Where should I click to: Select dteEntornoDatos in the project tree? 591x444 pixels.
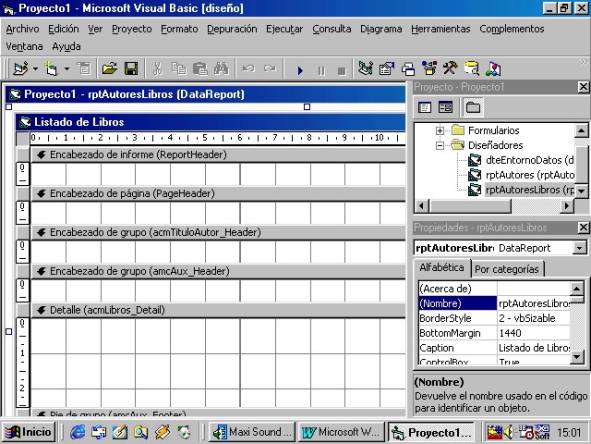tap(530, 160)
